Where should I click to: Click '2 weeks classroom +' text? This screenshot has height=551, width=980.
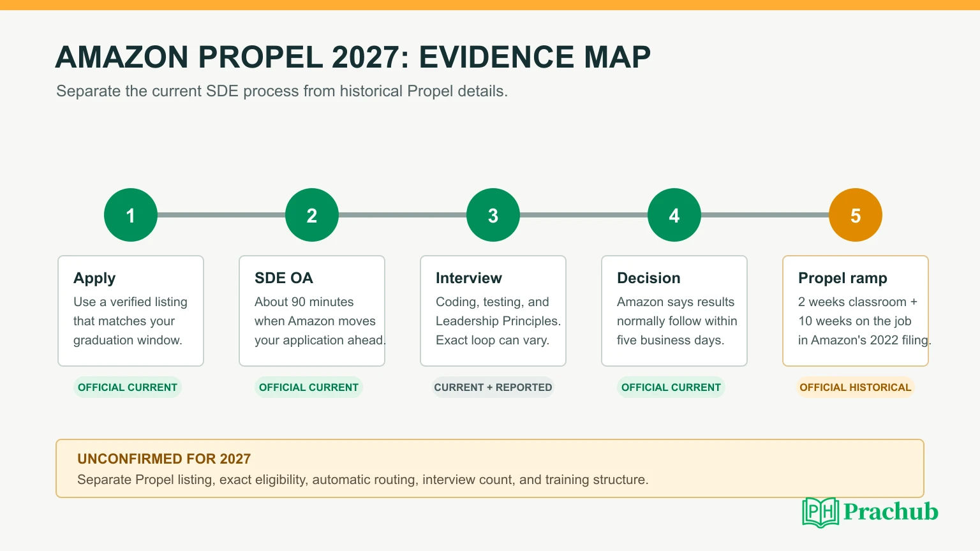[857, 302]
